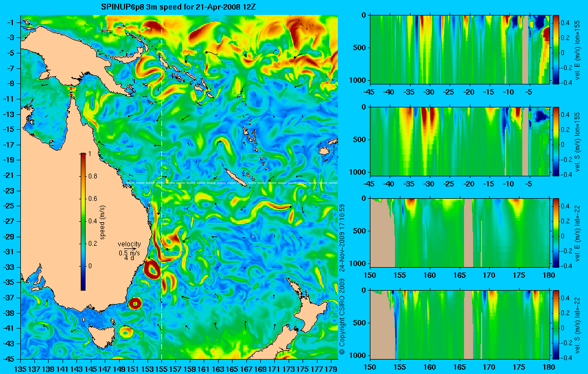Click the "167" longitude tick on main map
This screenshot has width=588, height=374.
click(246, 369)
